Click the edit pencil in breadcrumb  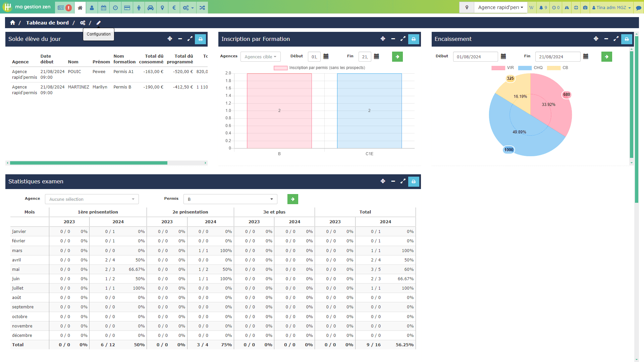click(99, 23)
